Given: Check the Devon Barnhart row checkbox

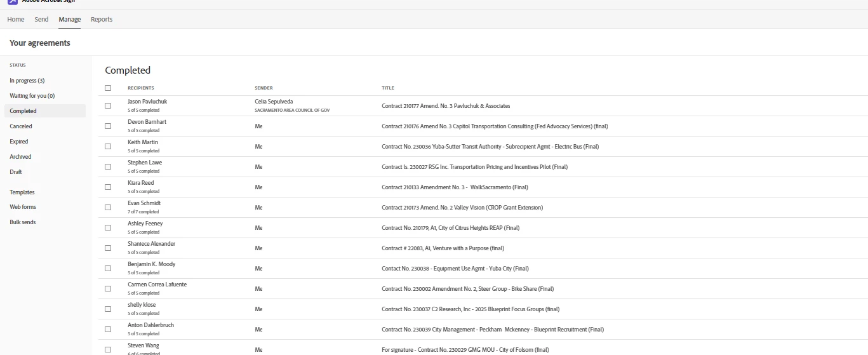Looking at the screenshot, I should point(108,126).
